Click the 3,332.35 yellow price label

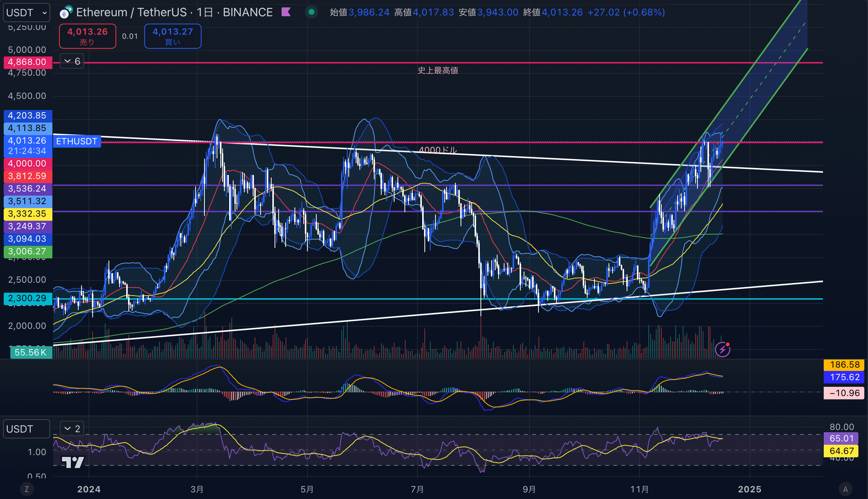point(28,214)
